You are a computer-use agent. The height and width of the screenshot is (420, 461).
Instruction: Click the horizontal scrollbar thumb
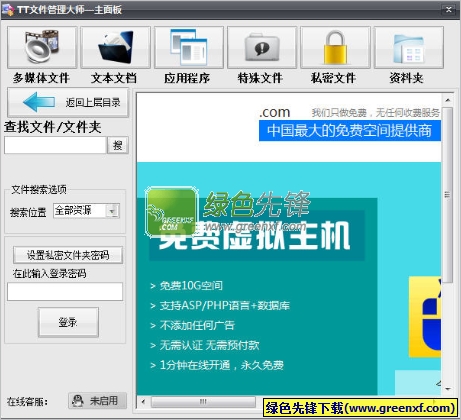[203, 402]
